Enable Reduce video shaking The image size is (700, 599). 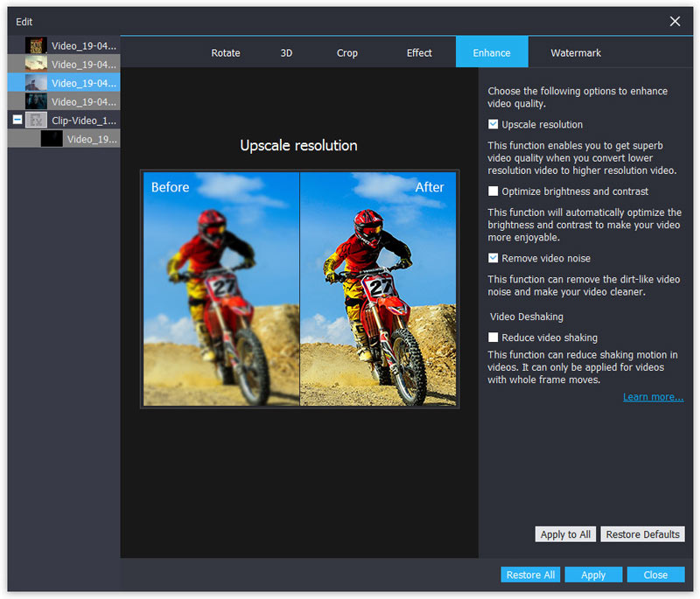(493, 338)
